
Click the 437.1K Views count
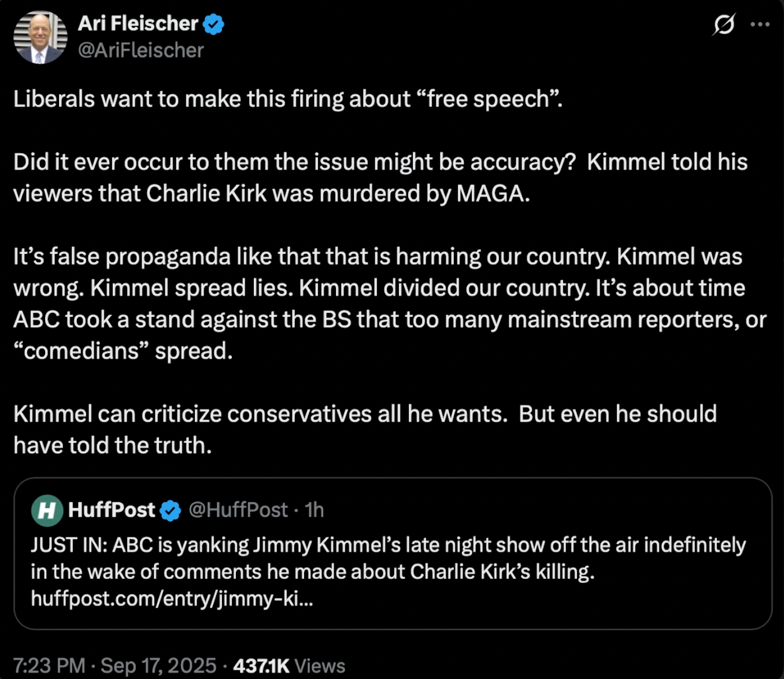(289, 666)
